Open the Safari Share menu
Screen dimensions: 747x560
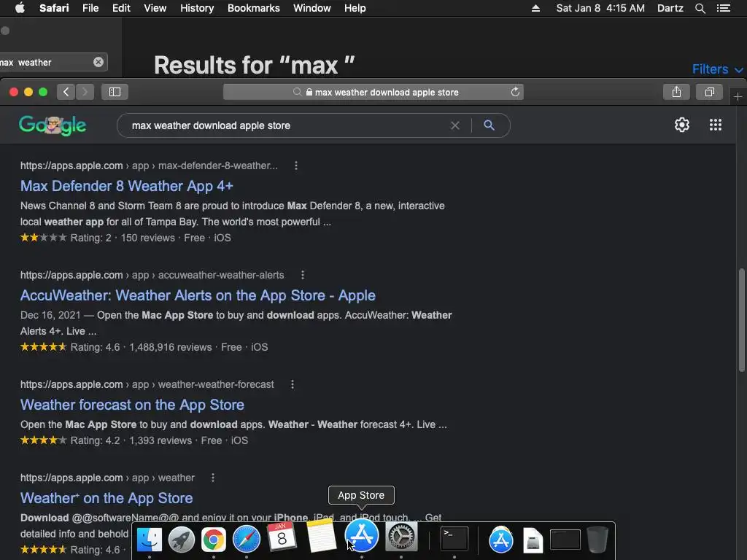(676, 92)
